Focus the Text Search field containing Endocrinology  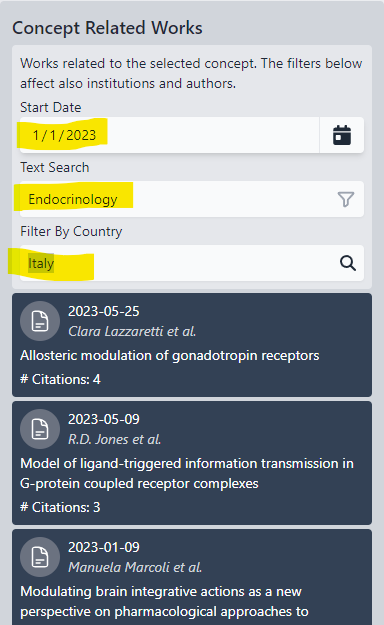pos(192,199)
